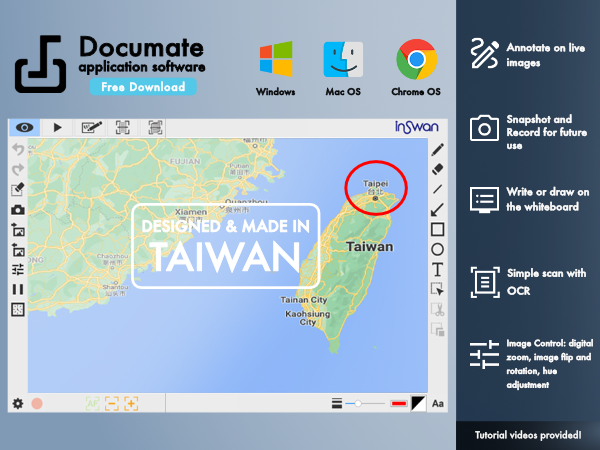Screen dimensions: 600x450
Task: Toggle the autofocus AF button
Action: (92, 403)
